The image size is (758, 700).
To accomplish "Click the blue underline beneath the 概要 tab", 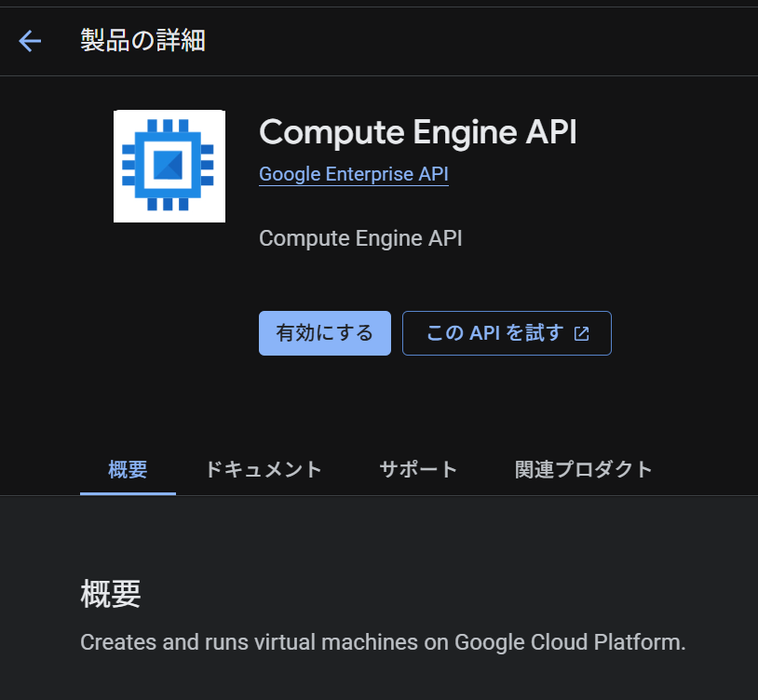I will pyautogui.click(x=128, y=493).
